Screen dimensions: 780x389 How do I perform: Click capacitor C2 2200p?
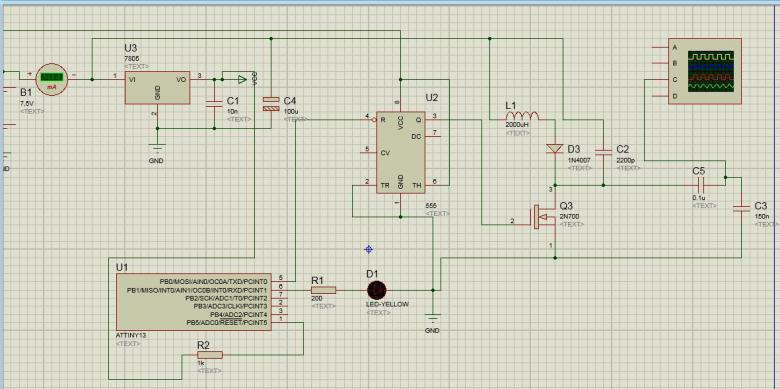pos(603,151)
